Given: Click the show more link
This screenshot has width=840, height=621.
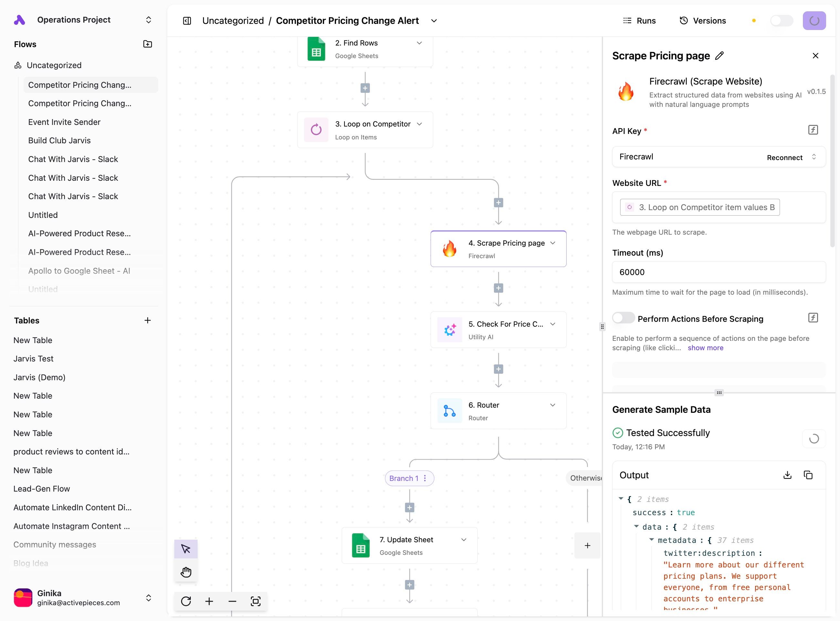Looking at the screenshot, I should point(705,348).
